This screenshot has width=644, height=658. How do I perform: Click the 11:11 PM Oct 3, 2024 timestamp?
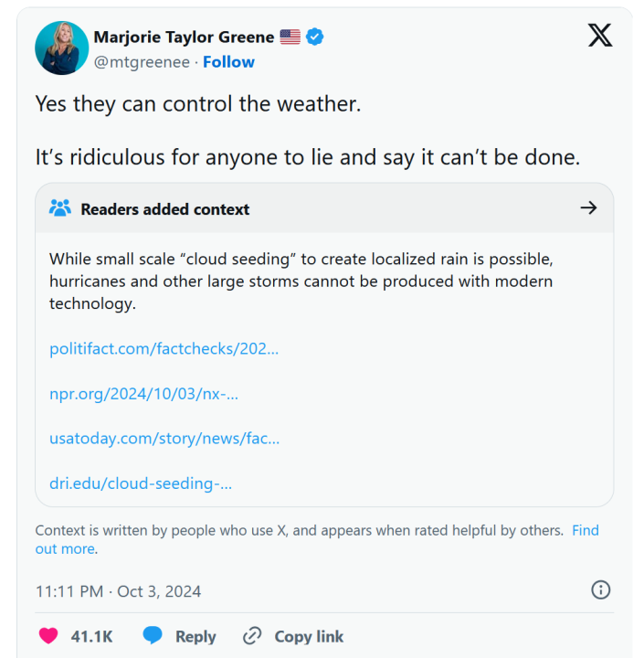coord(118,591)
